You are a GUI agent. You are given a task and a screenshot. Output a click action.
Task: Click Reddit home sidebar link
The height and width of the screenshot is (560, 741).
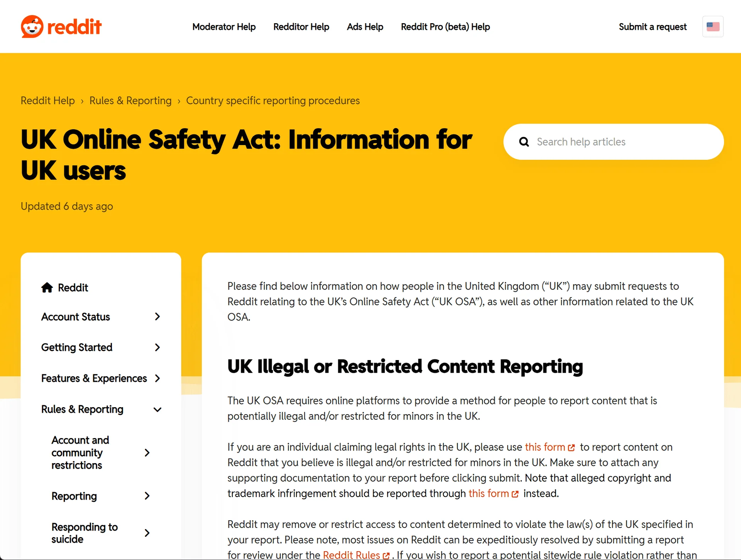coord(73,288)
